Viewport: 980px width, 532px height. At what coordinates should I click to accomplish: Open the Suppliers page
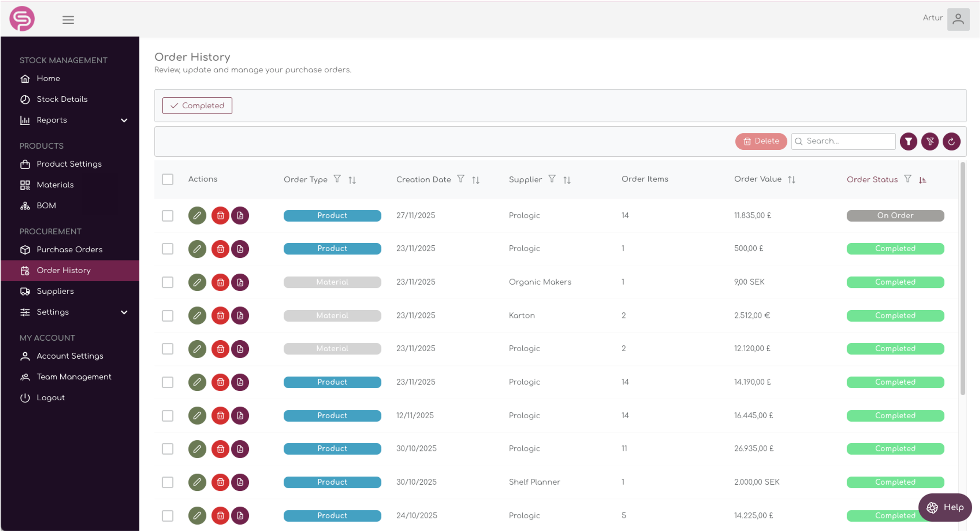[55, 291]
